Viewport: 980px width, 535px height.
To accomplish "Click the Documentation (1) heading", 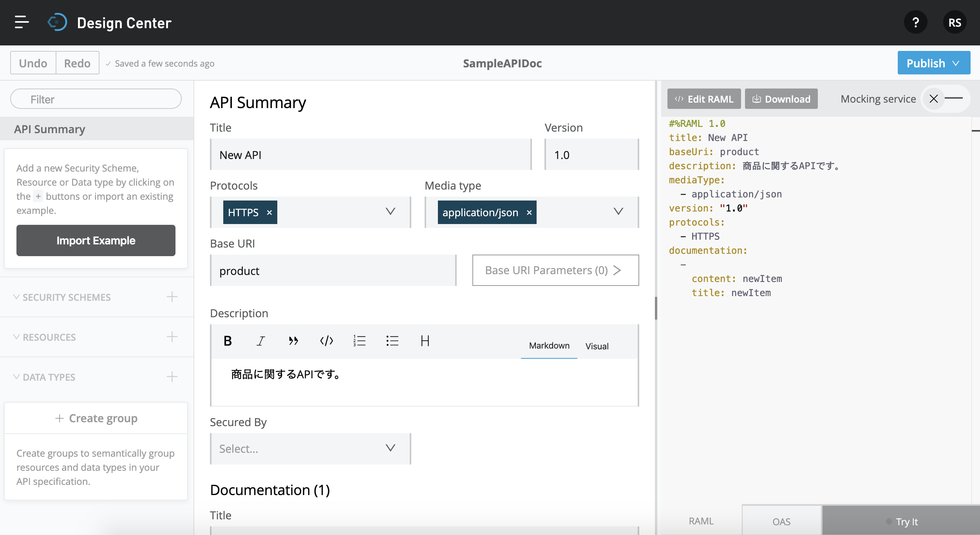I will pos(270,490).
